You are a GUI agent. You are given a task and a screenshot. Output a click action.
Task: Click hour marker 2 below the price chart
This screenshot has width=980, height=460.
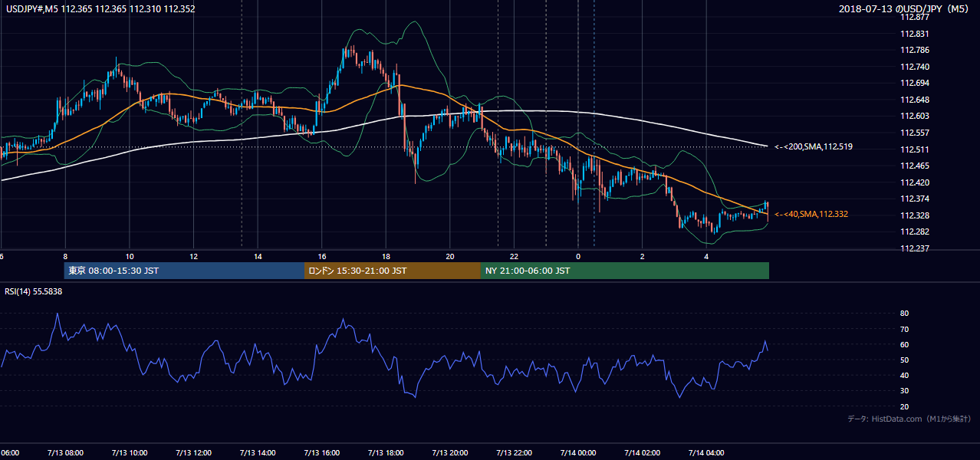point(643,257)
